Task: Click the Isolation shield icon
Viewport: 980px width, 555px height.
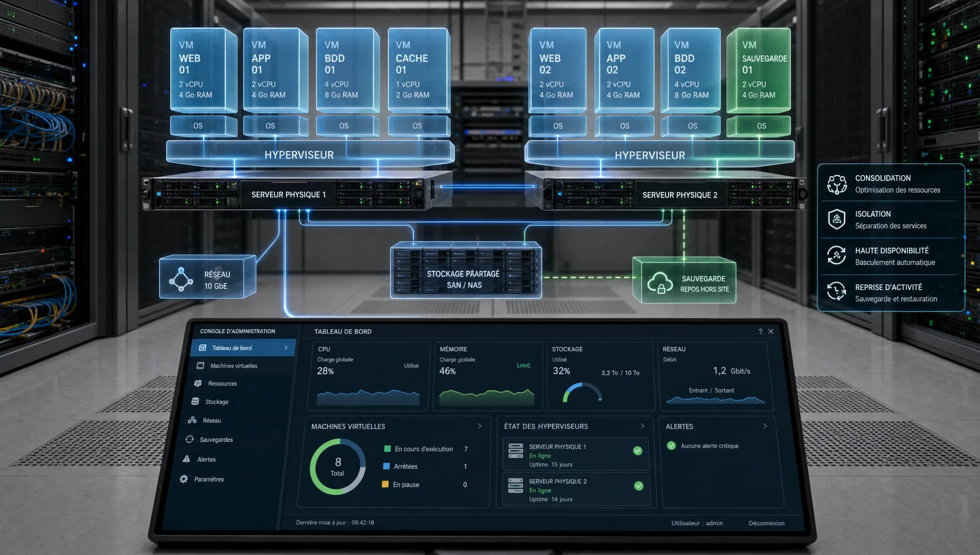Action: [837, 219]
